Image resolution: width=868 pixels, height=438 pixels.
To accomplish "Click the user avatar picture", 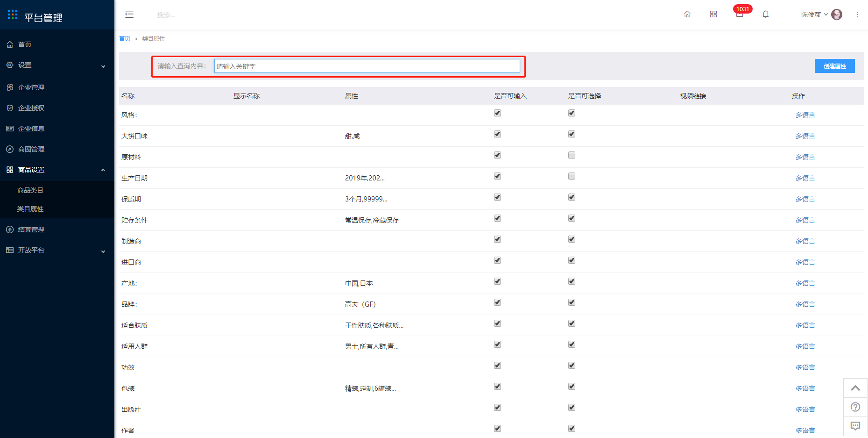I will click(x=837, y=14).
